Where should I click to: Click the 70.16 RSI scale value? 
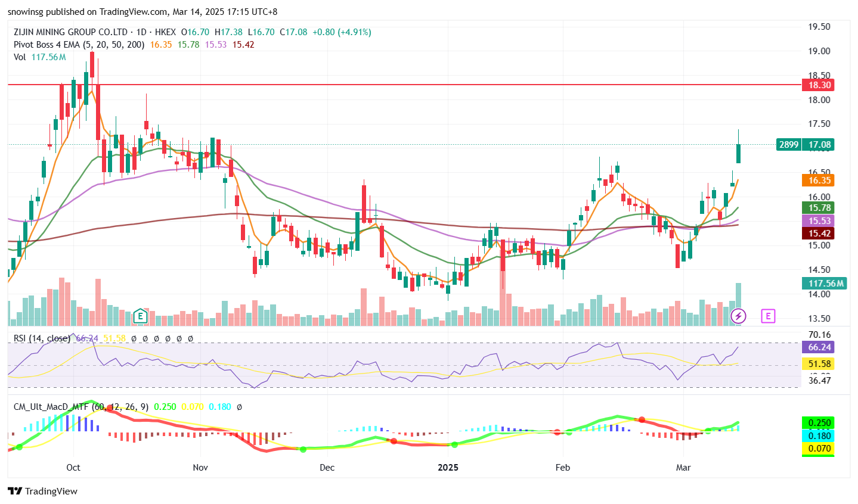[x=819, y=335]
